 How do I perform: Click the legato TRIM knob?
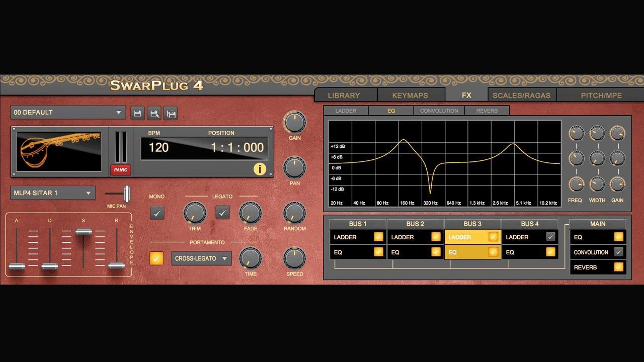195,213
